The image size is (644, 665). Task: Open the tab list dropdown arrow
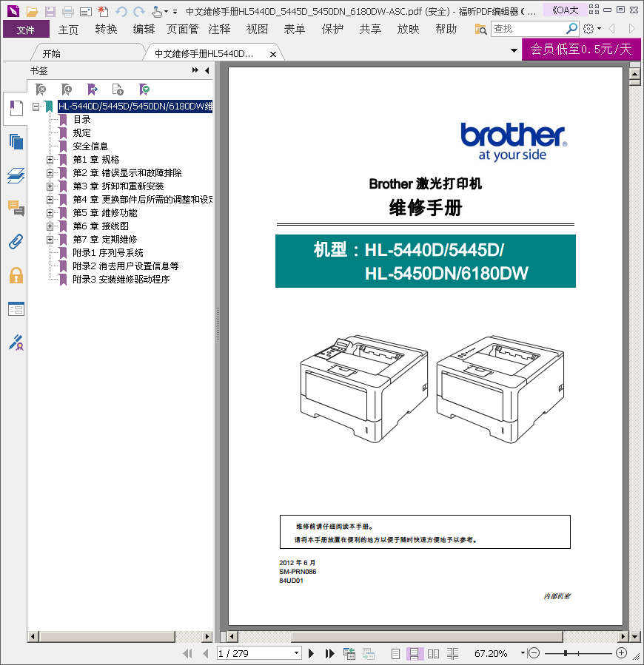[514, 50]
